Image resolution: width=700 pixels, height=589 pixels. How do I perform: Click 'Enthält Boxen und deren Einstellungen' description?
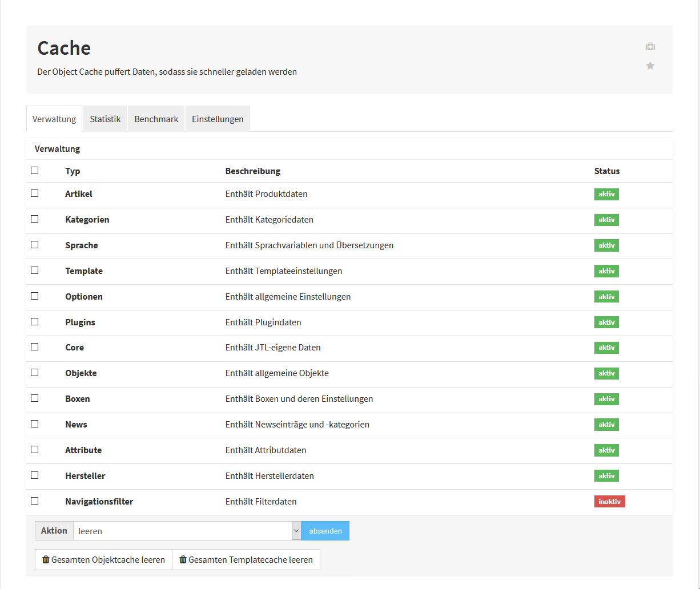(299, 399)
